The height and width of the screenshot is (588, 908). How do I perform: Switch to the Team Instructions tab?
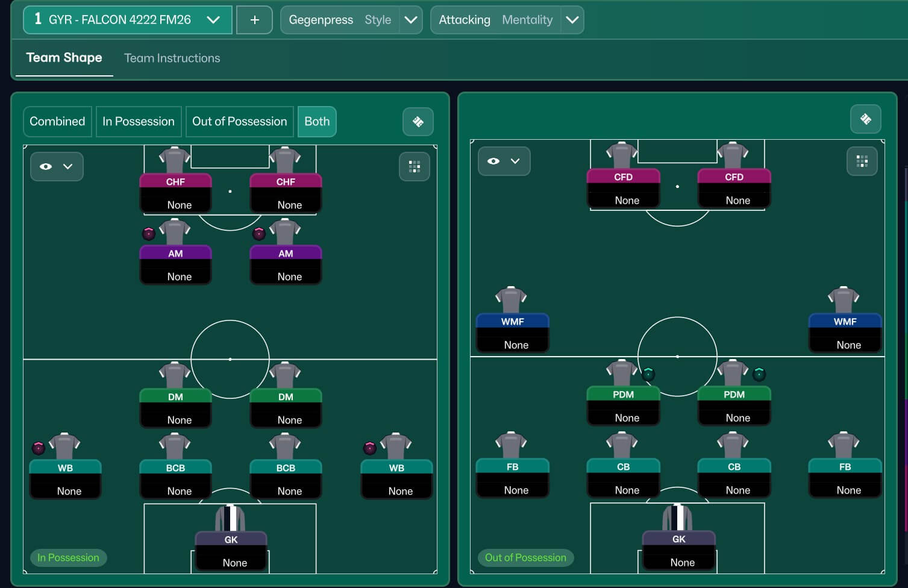click(172, 58)
